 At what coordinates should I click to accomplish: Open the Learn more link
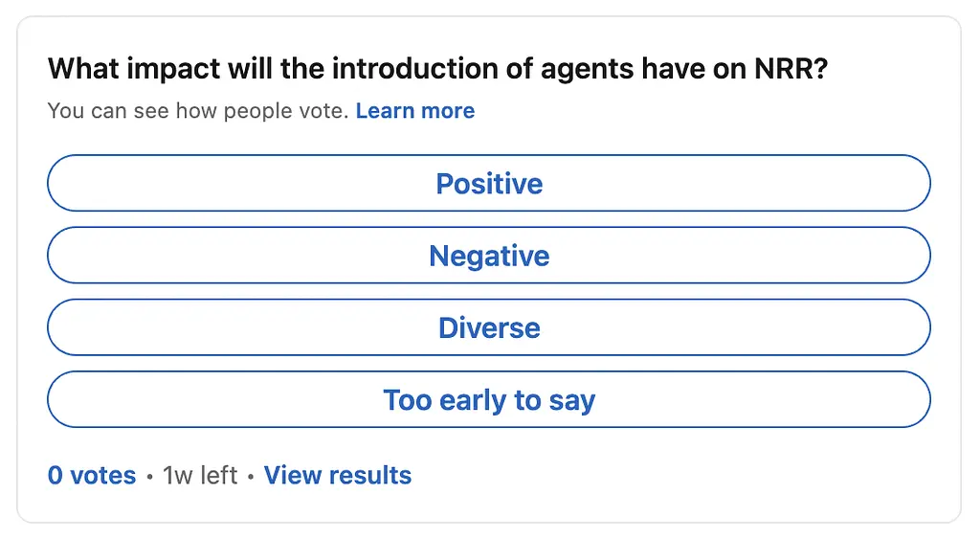tap(414, 111)
